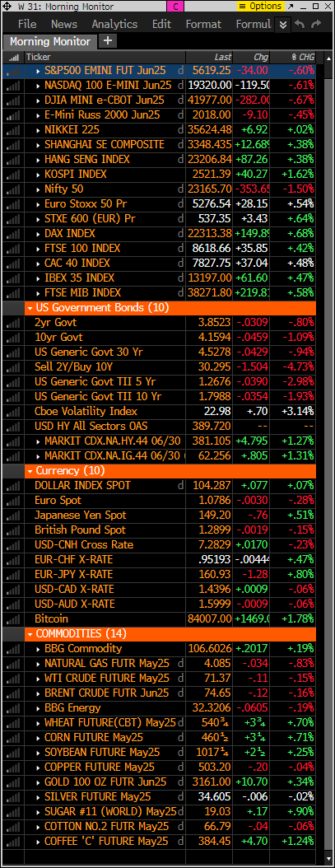Collapse the US Government Bonds section
This screenshot has width=335, height=868.
pos(29,308)
